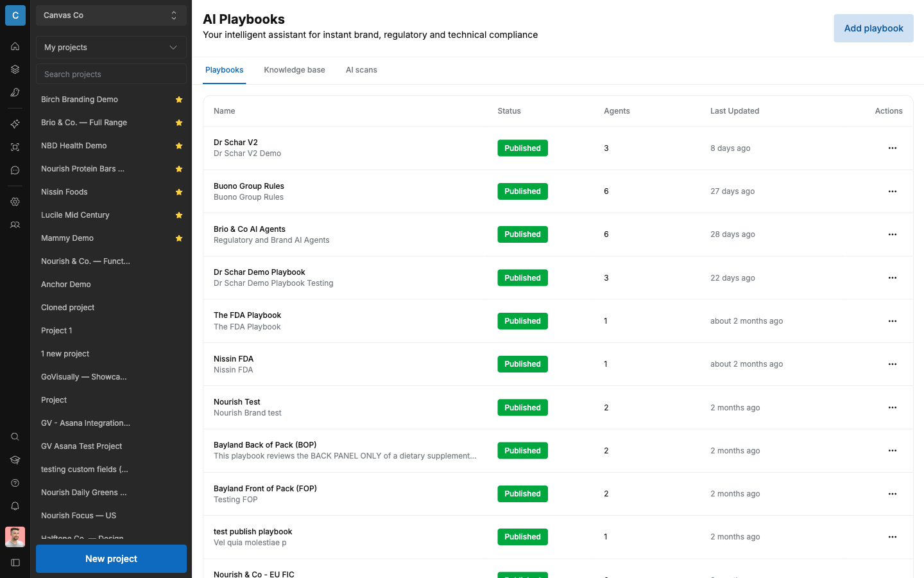Click the Name column header
Screen dimensions: 924x578
click(x=225, y=111)
